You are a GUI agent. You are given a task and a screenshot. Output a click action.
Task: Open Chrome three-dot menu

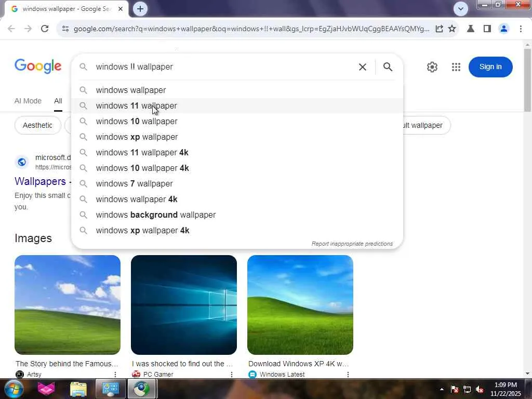521,29
